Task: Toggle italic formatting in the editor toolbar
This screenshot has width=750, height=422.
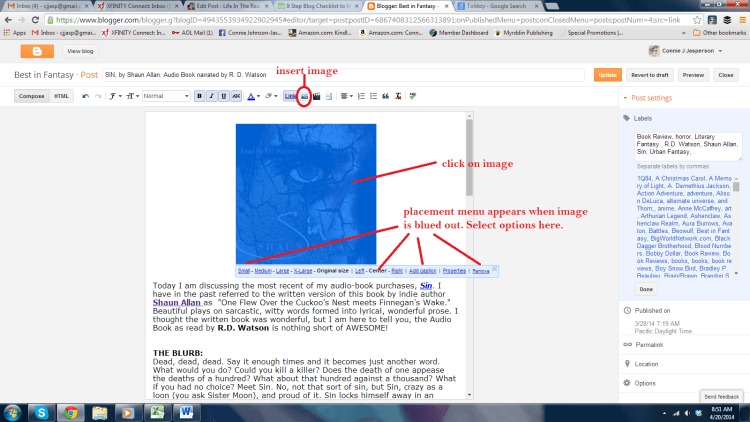Action: click(211, 96)
